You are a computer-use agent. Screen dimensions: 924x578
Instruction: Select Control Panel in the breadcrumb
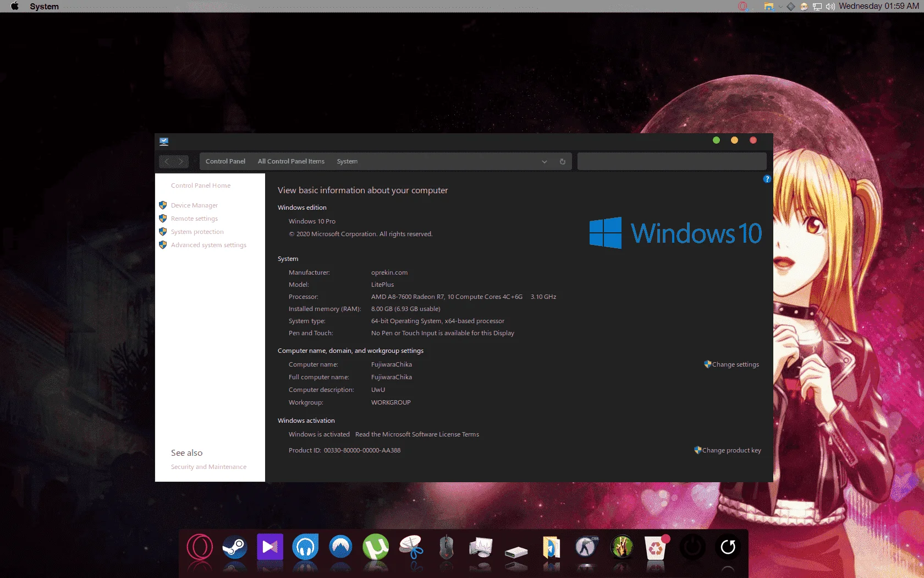pos(226,161)
